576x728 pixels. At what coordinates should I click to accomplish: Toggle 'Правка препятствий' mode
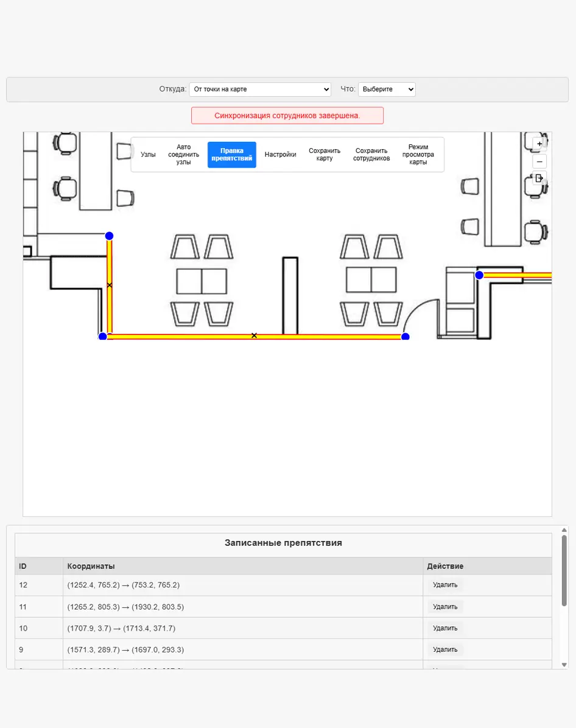231,155
